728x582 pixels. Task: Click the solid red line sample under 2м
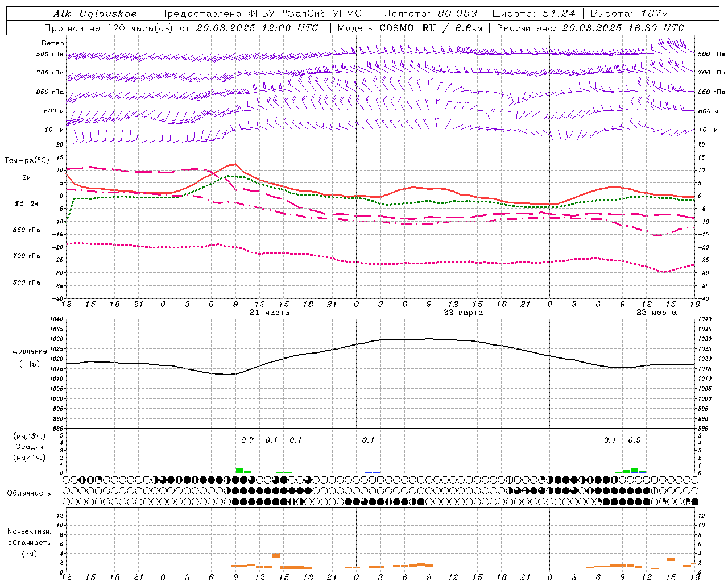pos(26,184)
